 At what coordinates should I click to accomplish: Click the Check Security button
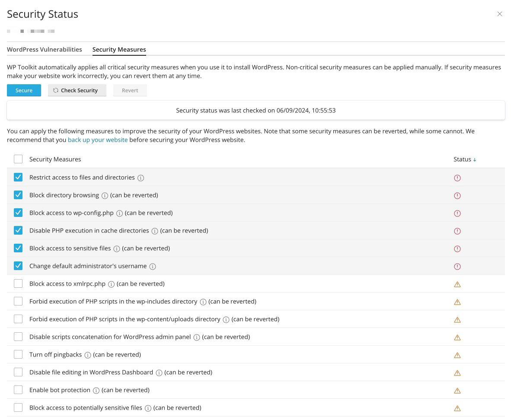77,90
